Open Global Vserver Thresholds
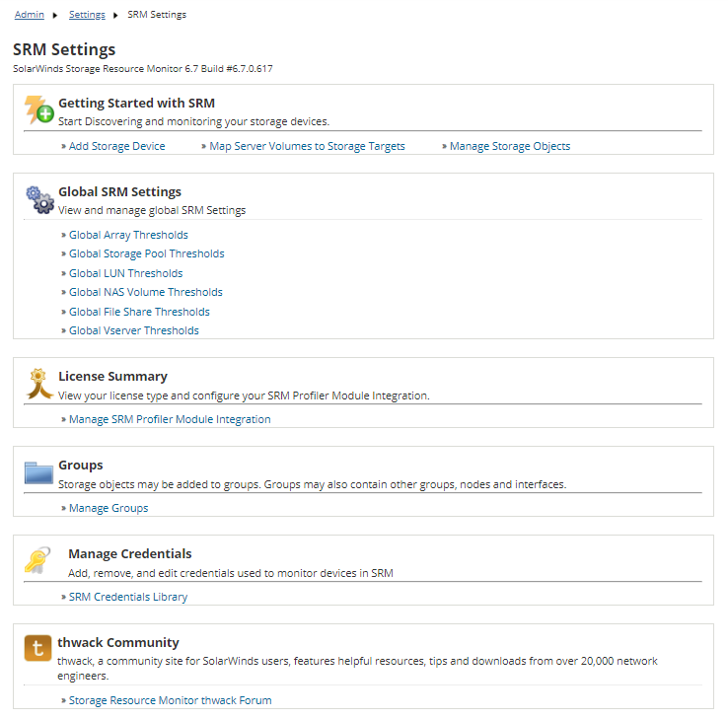 pyautogui.click(x=133, y=330)
